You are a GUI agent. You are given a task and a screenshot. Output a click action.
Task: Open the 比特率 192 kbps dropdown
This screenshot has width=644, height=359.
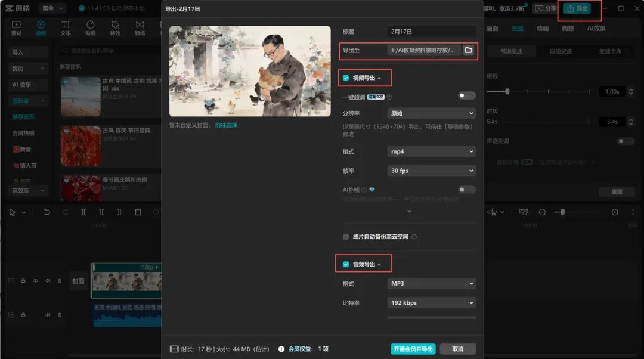[431, 303]
